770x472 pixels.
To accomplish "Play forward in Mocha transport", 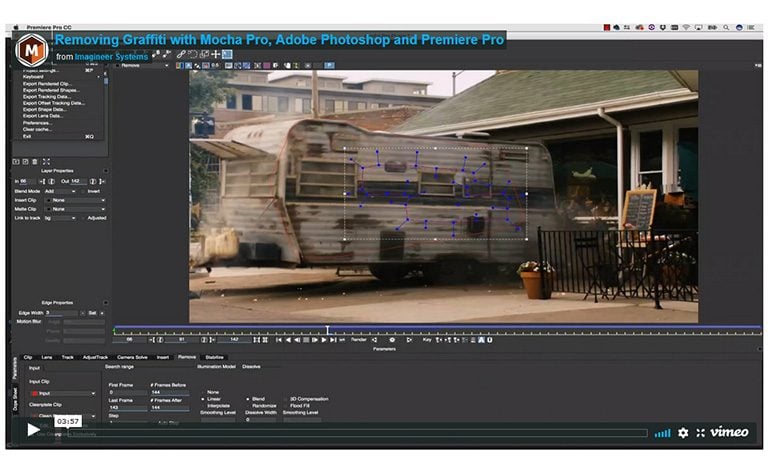I will click(x=324, y=339).
